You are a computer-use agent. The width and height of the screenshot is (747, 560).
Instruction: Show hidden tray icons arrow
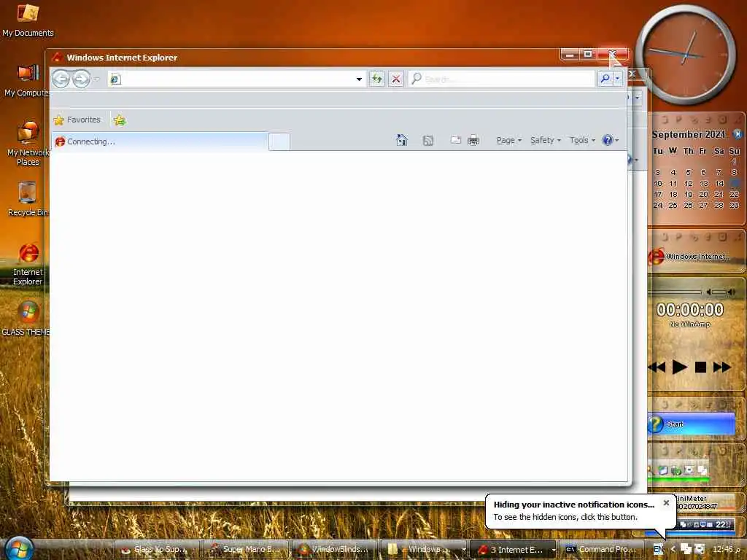point(673,549)
